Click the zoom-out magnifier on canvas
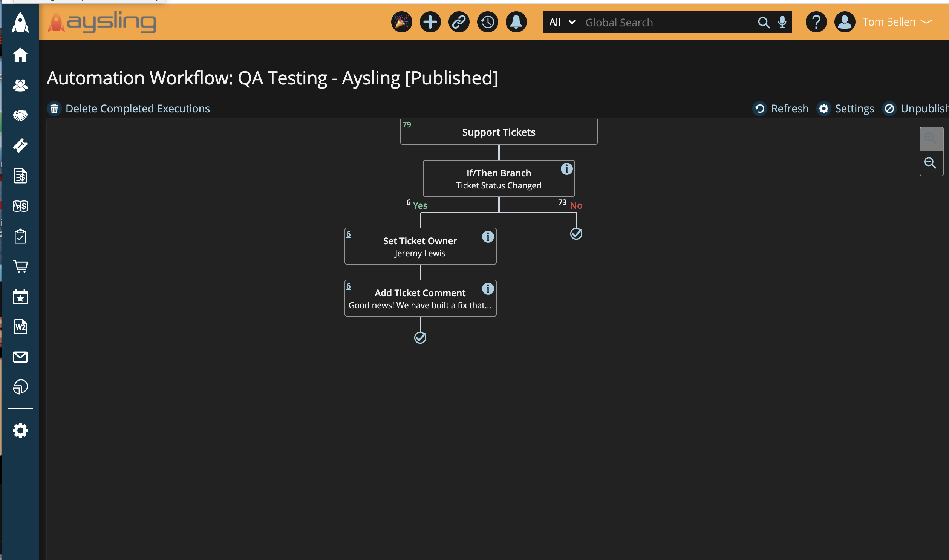Screen dimensions: 949x560 [931, 164]
